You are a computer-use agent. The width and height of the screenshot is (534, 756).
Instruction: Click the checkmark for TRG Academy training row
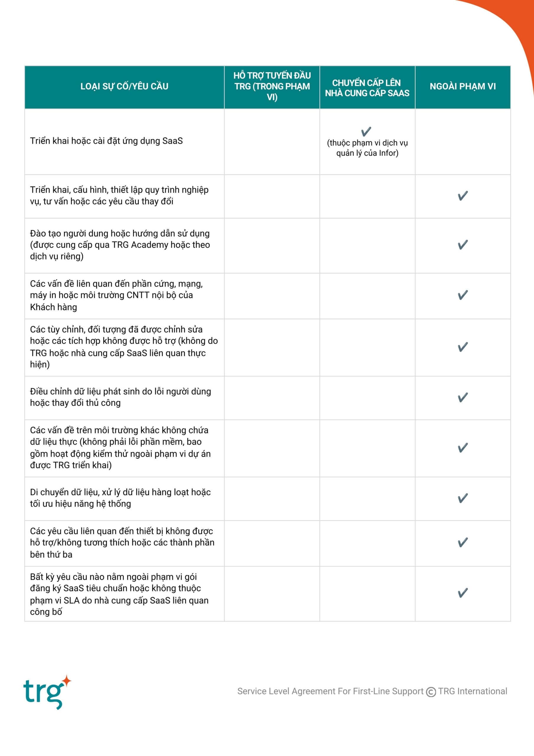(463, 245)
